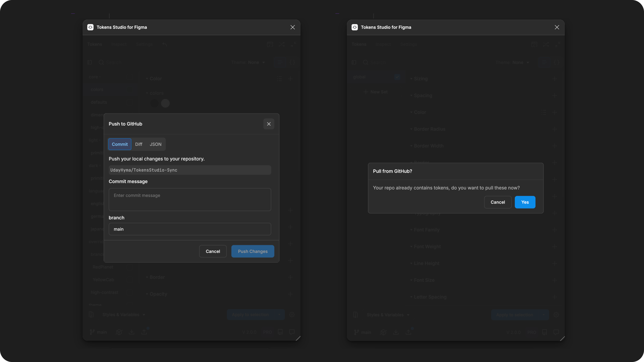Click the undo arrow in left window
Image resolution: width=644 pixels, height=362 pixels.
pyautogui.click(x=165, y=44)
